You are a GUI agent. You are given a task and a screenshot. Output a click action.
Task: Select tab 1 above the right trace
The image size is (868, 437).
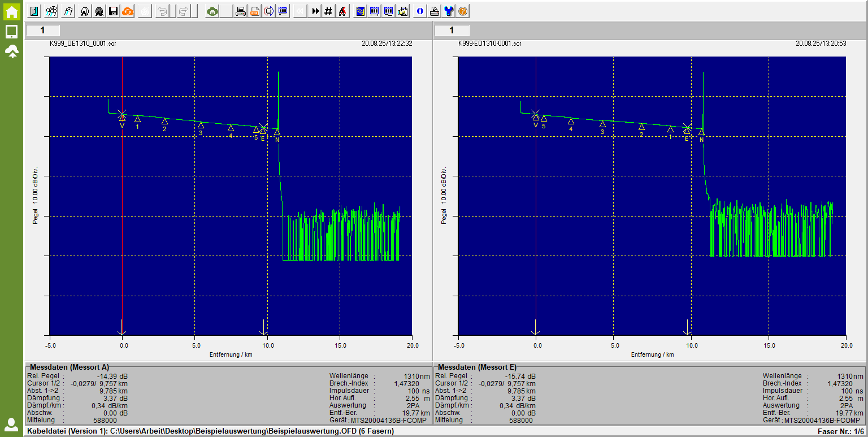pos(452,31)
